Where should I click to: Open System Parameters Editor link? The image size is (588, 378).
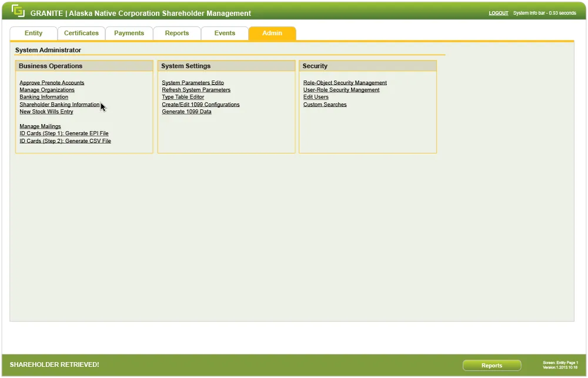[x=193, y=83]
